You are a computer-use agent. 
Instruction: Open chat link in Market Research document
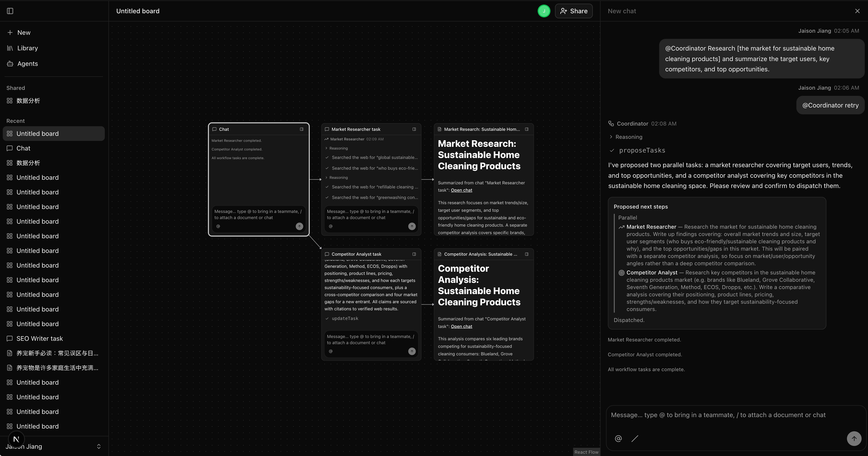[462, 190]
